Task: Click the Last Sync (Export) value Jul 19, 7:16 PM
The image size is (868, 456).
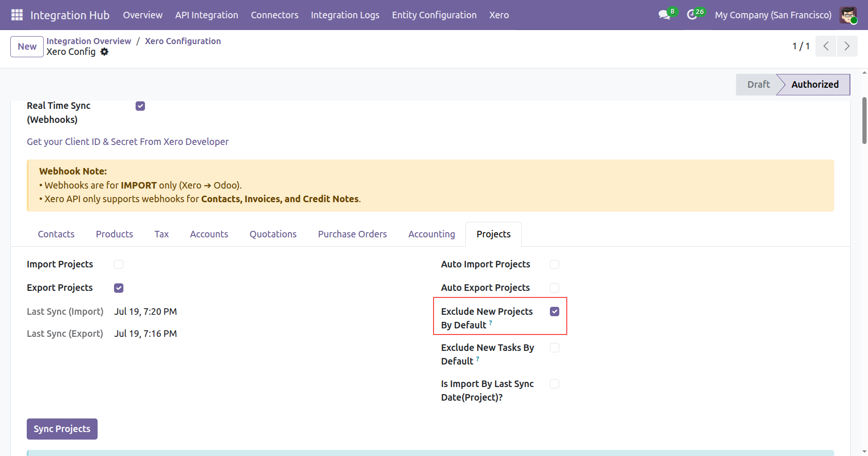Action: coord(145,334)
